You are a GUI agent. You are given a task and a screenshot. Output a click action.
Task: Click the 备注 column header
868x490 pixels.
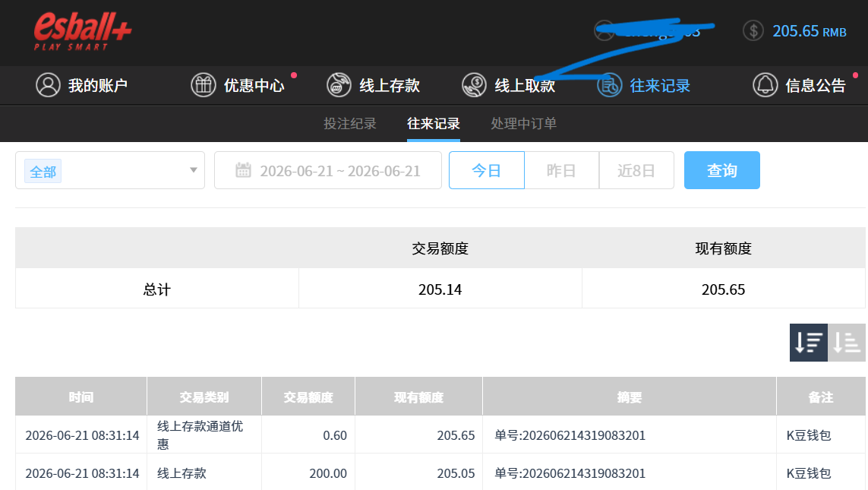click(821, 397)
